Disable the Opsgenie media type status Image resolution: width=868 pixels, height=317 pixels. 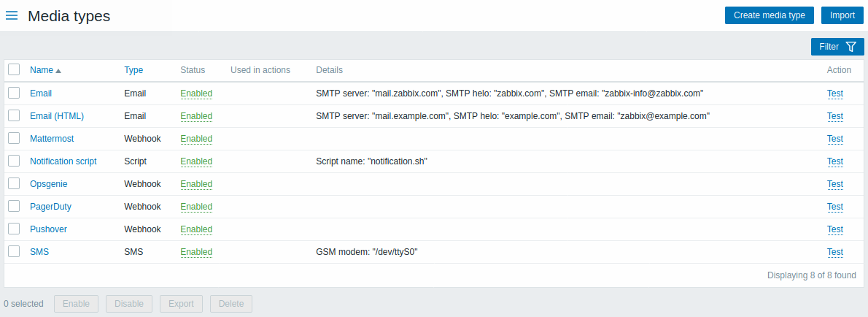coord(196,184)
